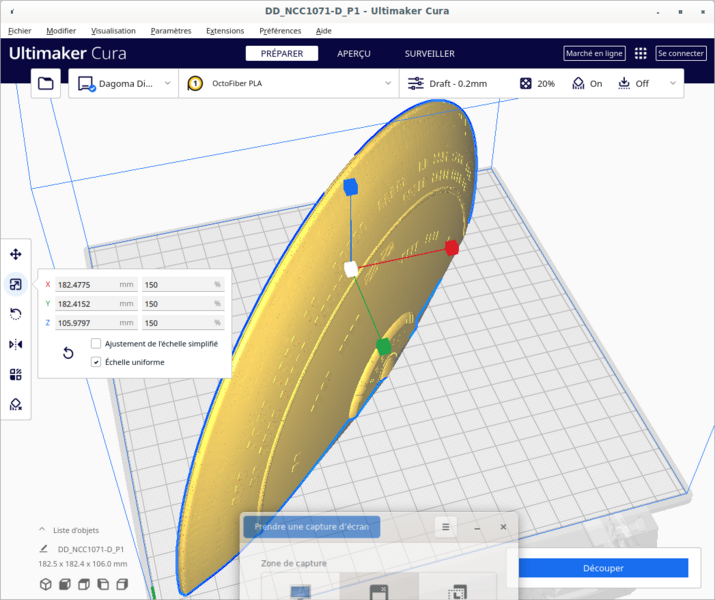The width and height of the screenshot is (715, 600).
Task: Switch to front view cube icon
Action: tap(65, 584)
